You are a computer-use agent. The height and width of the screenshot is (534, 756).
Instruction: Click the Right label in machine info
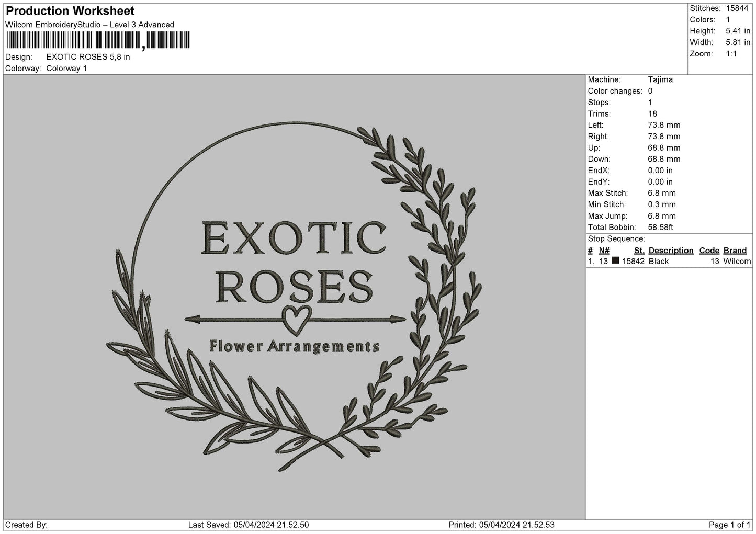tap(599, 137)
